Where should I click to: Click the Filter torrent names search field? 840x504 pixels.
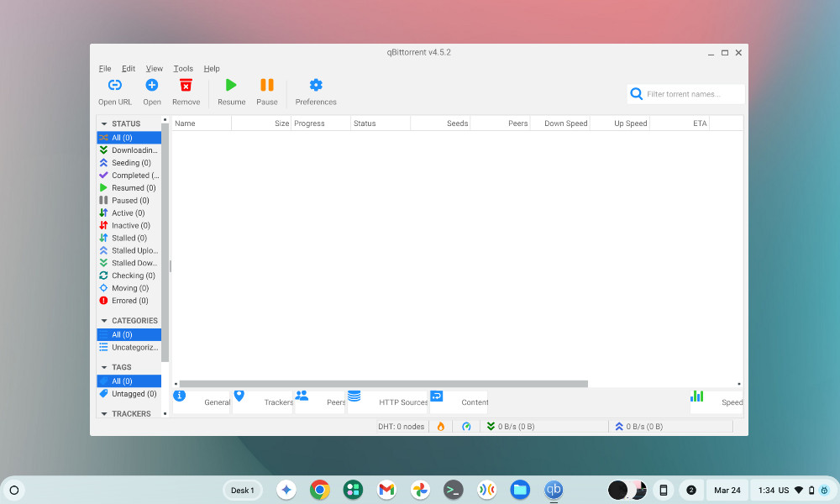pos(685,94)
